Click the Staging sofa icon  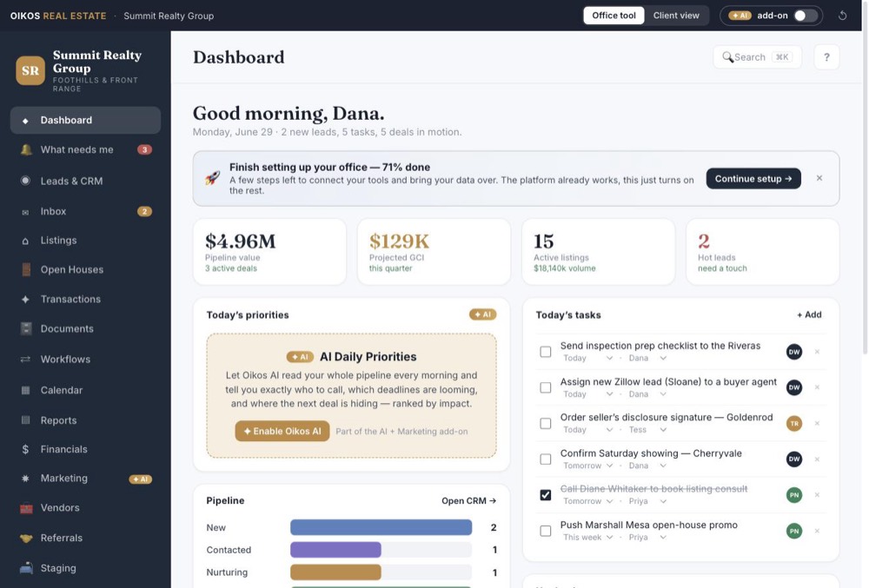[x=25, y=568]
